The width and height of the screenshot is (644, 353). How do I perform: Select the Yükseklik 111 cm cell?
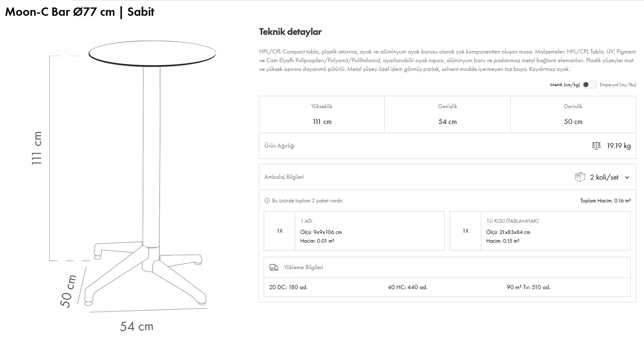click(x=322, y=114)
